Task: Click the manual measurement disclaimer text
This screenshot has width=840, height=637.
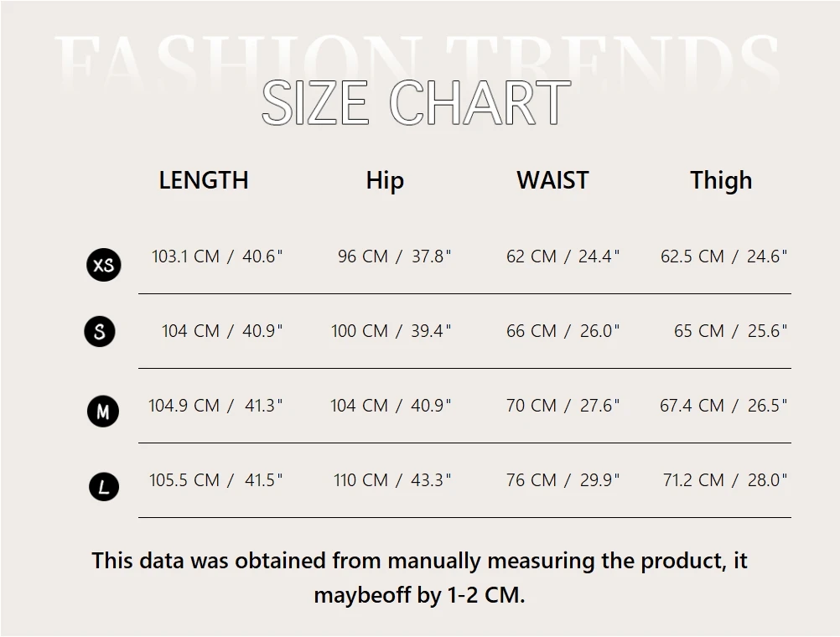Action: 419,577
